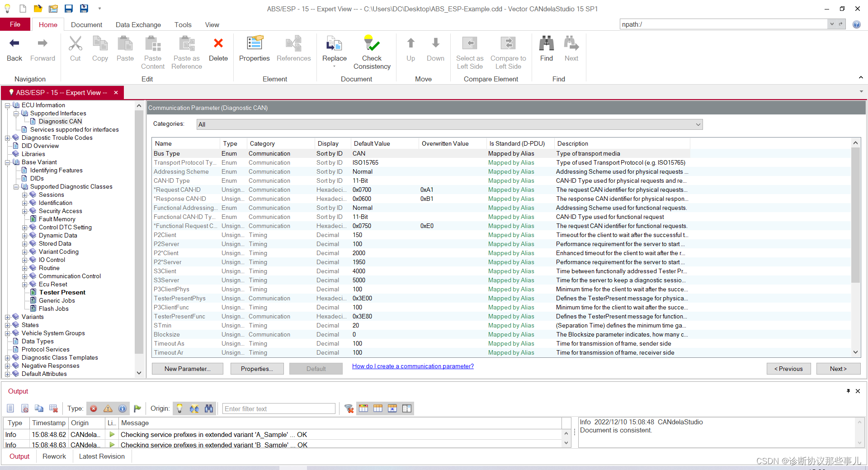
Task: Clear the output filter with funnel icon
Action: (x=349, y=408)
